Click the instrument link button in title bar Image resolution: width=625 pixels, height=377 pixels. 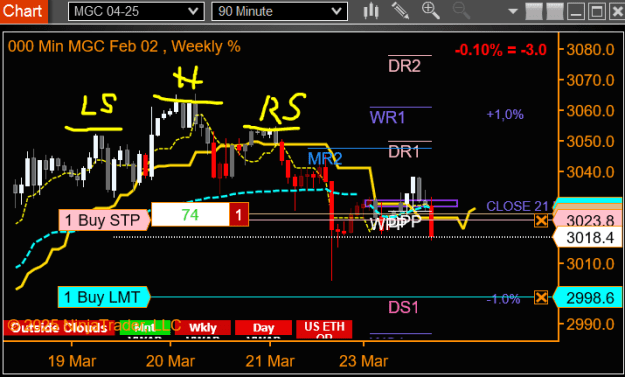(x=534, y=11)
